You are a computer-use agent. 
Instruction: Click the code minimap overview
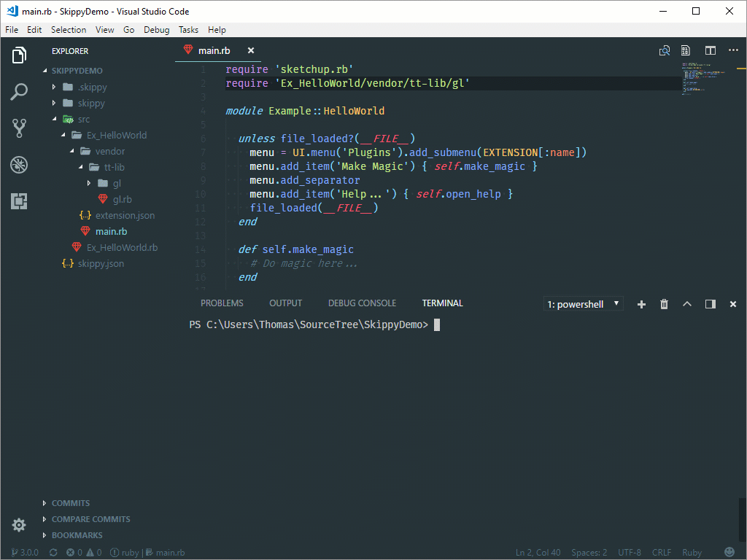pos(703,79)
